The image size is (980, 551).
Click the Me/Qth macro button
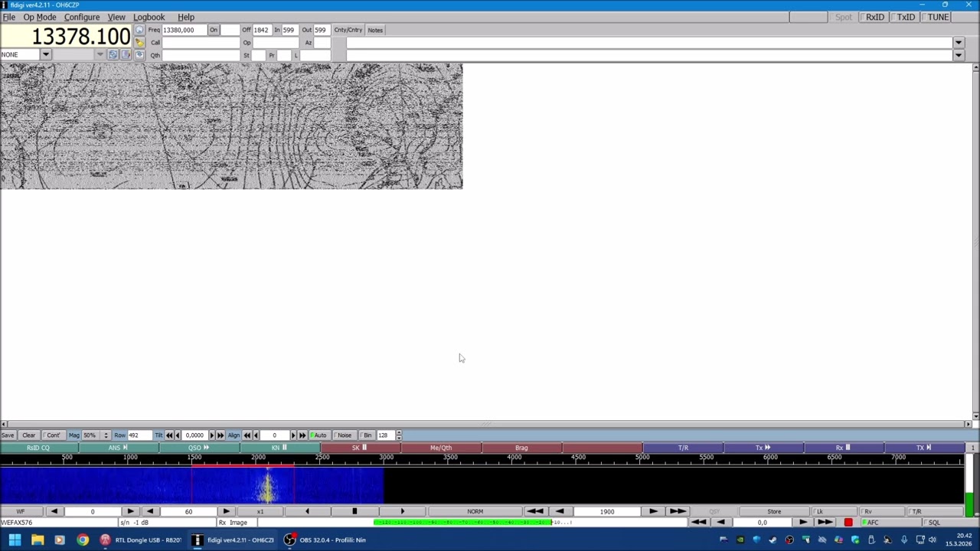pyautogui.click(x=441, y=448)
